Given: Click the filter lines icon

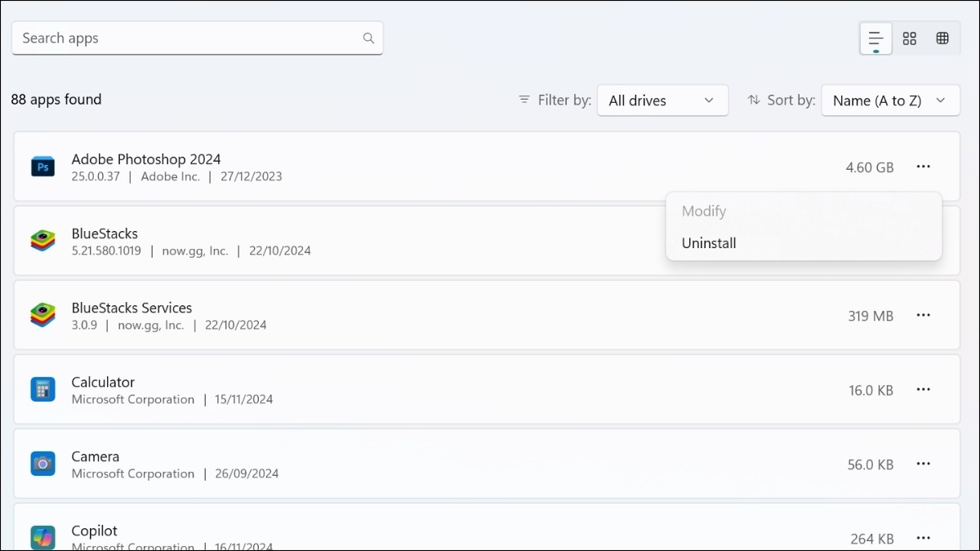Looking at the screenshot, I should point(524,100).
